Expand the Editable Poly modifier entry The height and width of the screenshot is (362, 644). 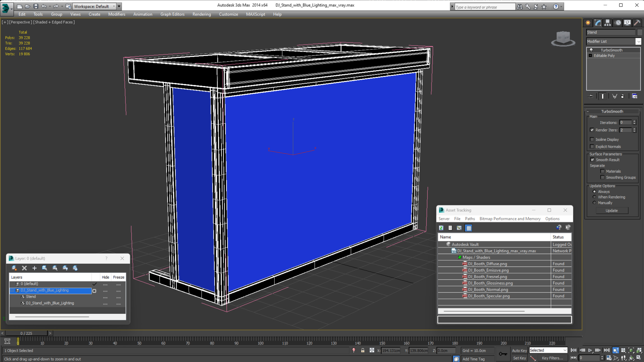coord(591,55)
